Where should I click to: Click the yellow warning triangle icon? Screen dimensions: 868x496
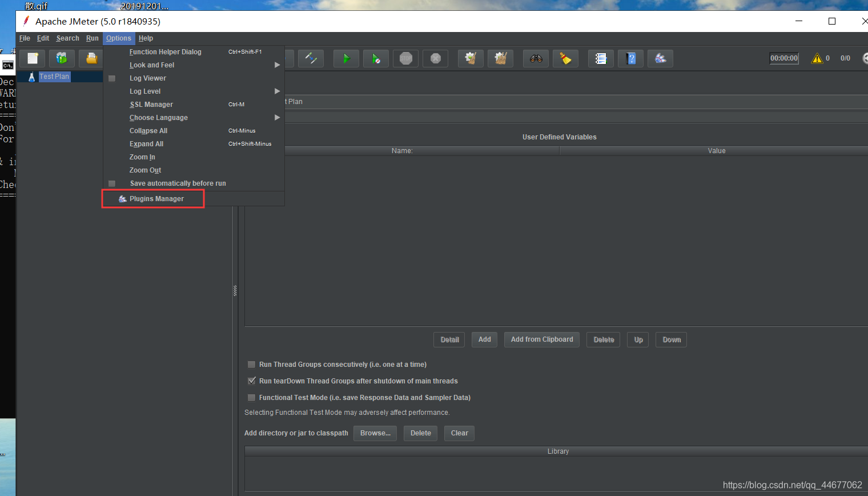click(x=817, y=58)
